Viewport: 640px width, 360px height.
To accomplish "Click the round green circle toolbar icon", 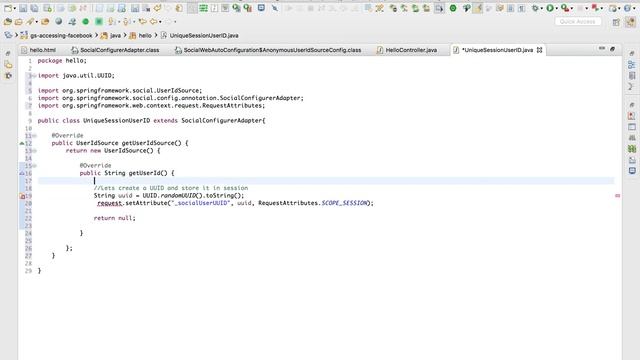I will (85, 22).
